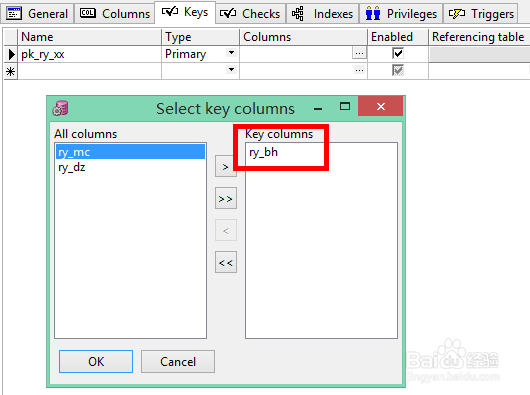The width and height of the screenshot is (530, 395).
Task: Toggle Enabled checkbox for pk_ry_xx
Action: [x=398, y=53]
